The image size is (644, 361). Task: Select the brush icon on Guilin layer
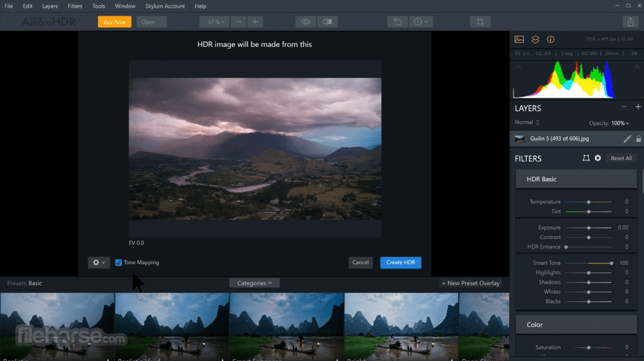click(627, 139)
